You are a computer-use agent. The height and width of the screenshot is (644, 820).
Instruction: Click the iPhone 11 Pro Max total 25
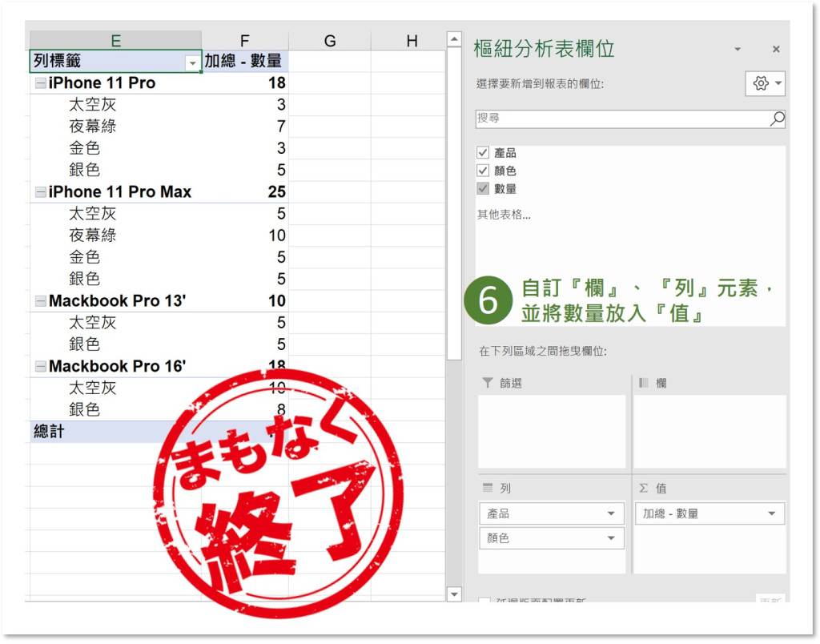tap(276, 192)
